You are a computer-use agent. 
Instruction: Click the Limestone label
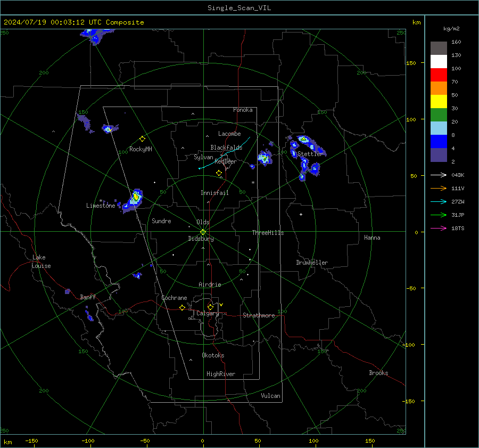(x=101, y=206)
